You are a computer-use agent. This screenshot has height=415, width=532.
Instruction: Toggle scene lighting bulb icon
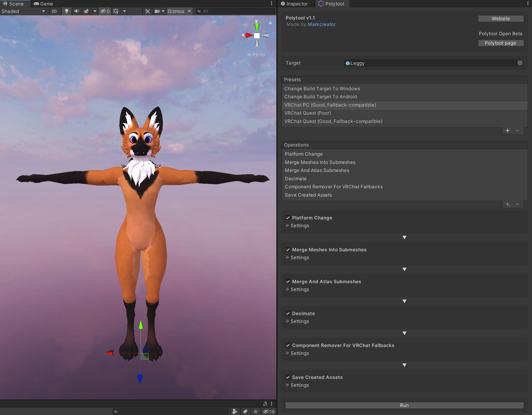[67, 11]
